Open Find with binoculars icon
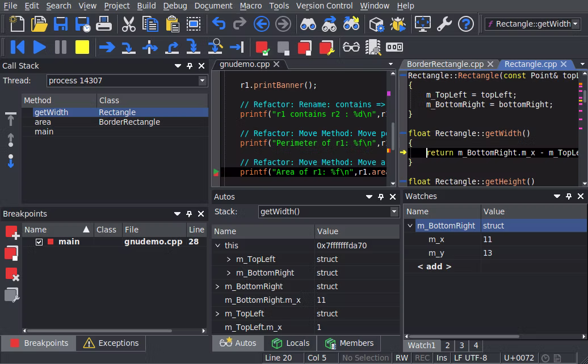 click(308, 24)
